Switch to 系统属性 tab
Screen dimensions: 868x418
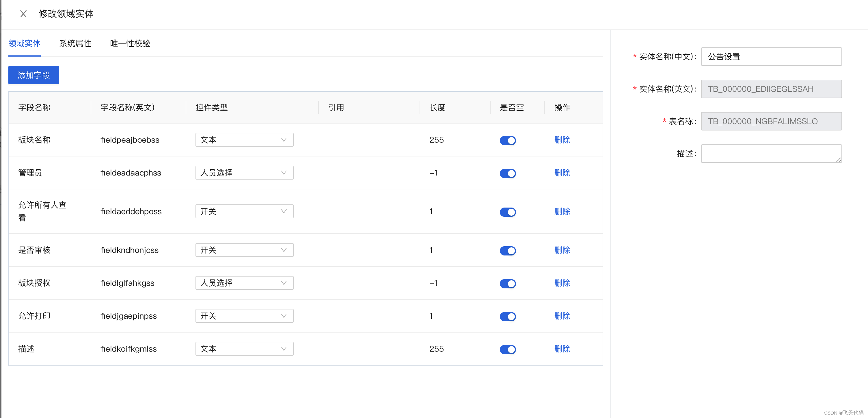pos(75,44)
